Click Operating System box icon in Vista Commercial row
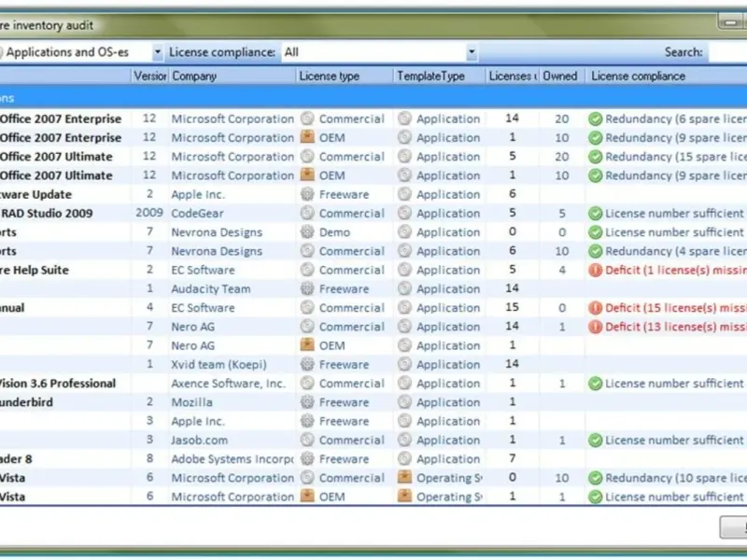This screenshot has width=747, height=560. (404, 478)
